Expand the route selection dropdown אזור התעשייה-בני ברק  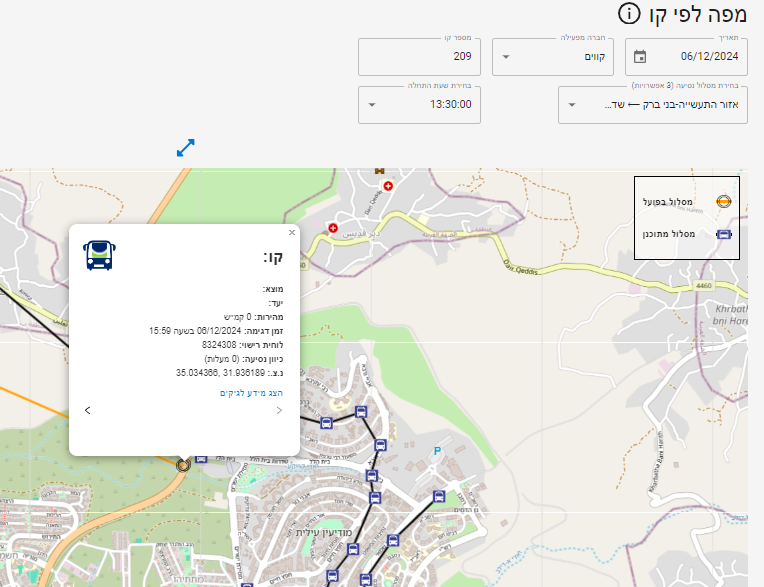652,105
